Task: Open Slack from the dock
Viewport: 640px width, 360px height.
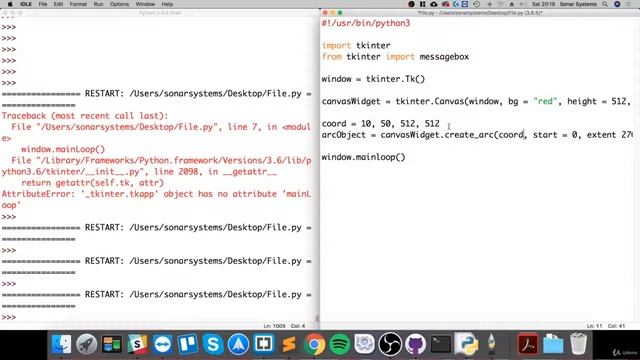Action: pyautogui.click(x=137, y=344)
